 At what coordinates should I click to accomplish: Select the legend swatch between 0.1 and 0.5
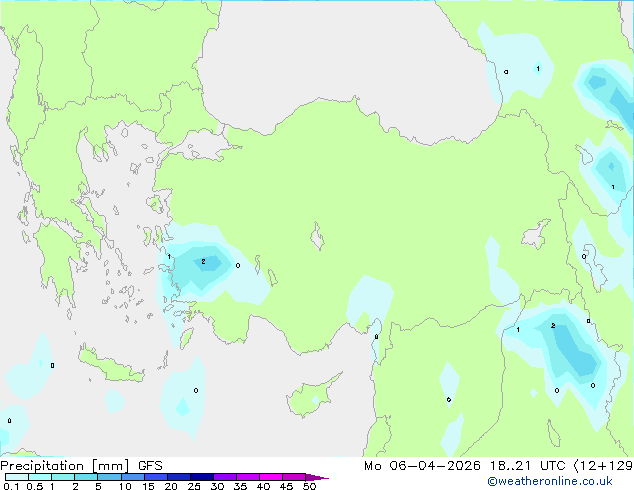tap(17, 477)
